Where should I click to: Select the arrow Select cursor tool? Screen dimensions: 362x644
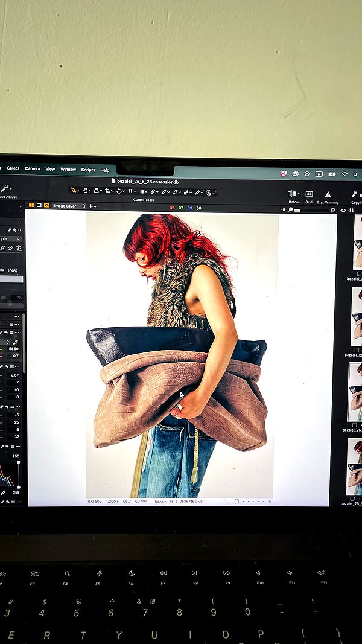click(x=74, y=190)
